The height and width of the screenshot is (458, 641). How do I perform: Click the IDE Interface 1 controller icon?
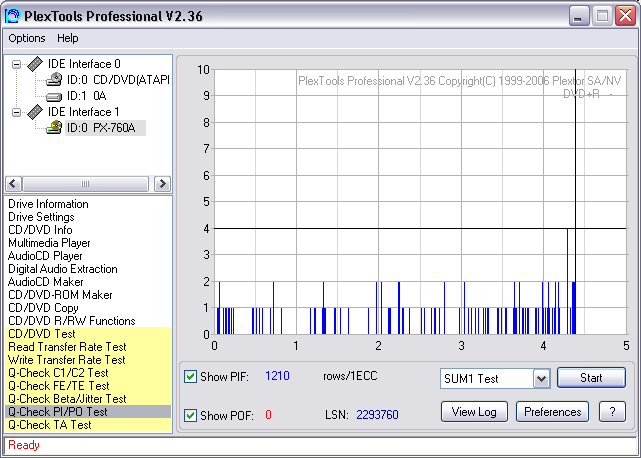[x=35, y=112]
